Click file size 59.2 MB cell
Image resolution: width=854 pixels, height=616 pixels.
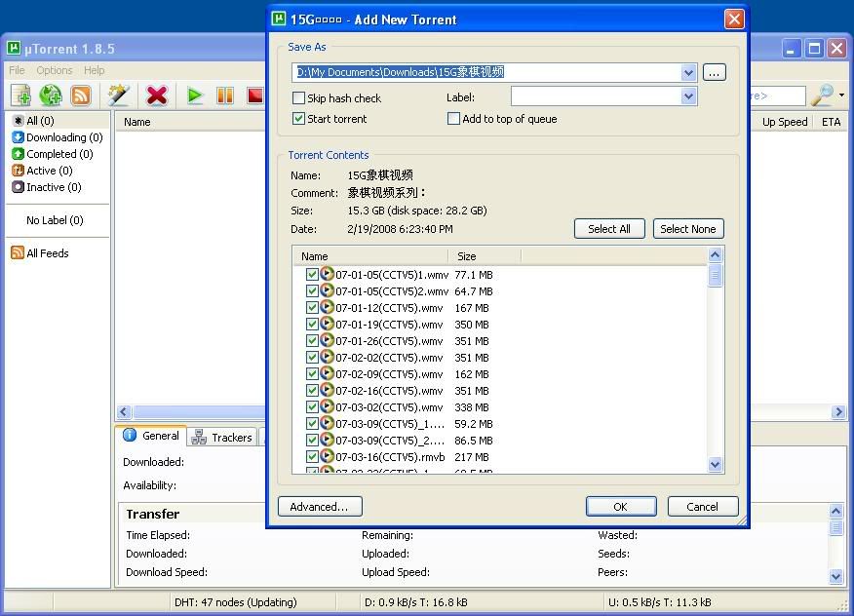coord(473,424)
